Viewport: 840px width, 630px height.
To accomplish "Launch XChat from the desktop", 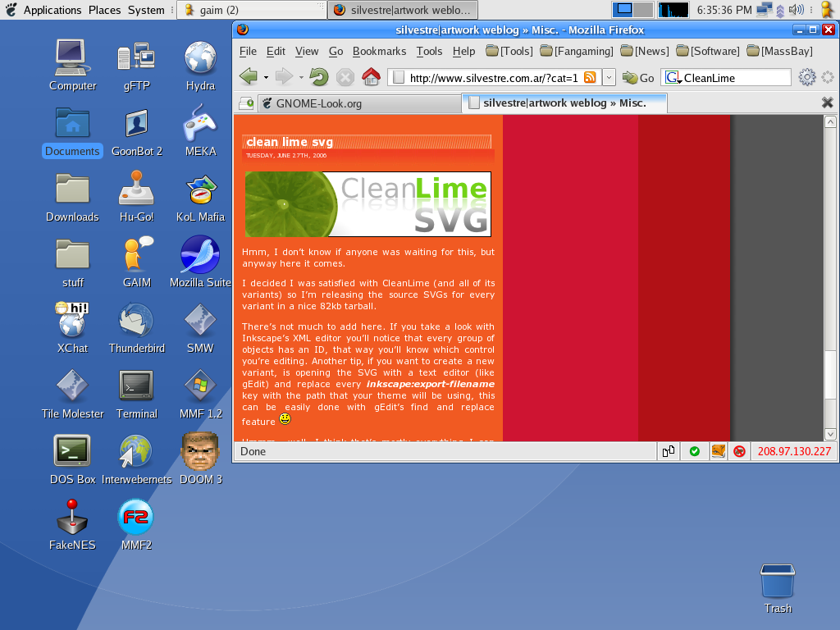I will (72, 328).
